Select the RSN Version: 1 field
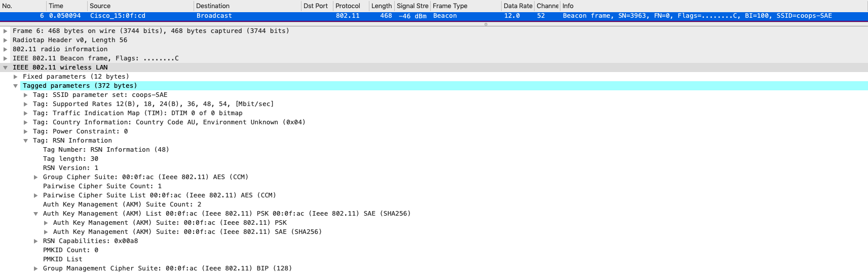This screenshot has width=868, height=274. click(x=70, y=168)
